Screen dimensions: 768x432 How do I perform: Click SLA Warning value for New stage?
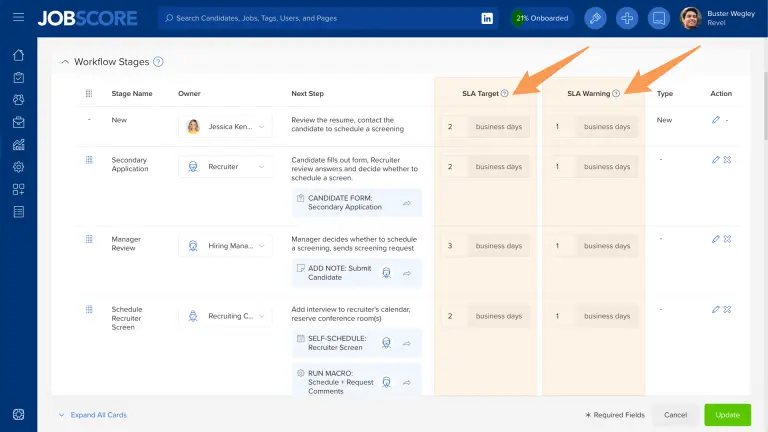pos(562,126)
